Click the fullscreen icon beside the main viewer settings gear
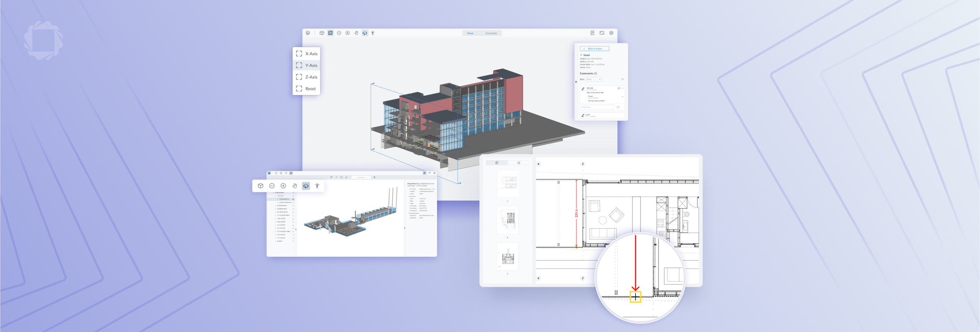Screen dimensions: 980x332 tap(602, 33)
